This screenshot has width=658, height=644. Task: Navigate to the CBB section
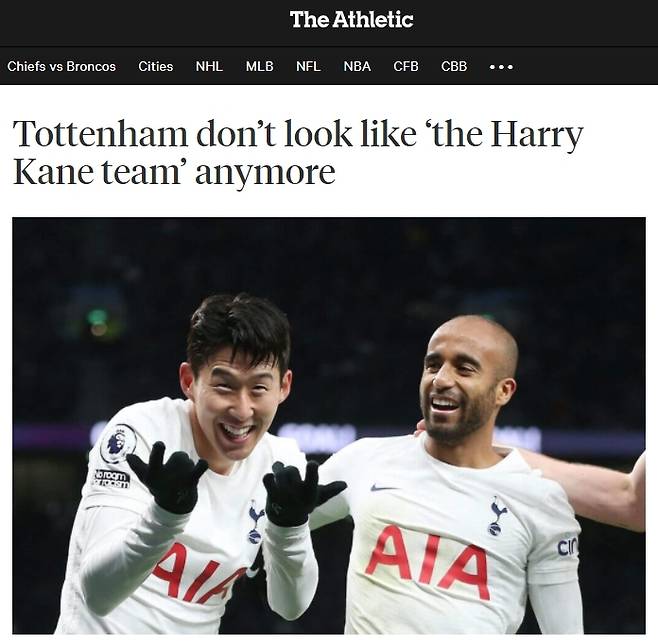[454, 66]
